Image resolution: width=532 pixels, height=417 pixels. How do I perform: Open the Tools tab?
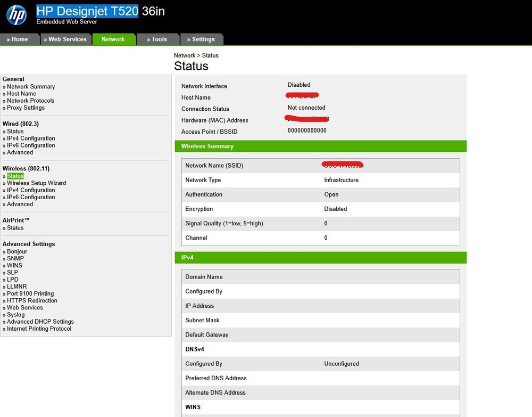[x=157, y=39]
